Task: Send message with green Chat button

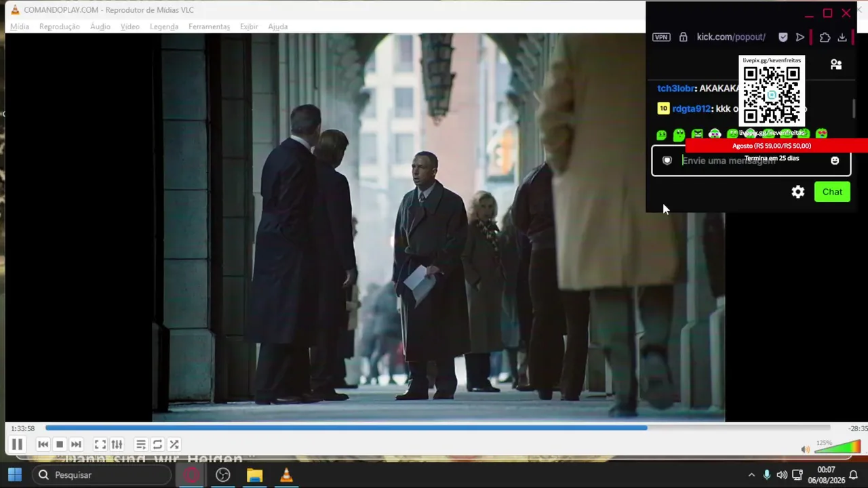Action: (x=832, y=192)
